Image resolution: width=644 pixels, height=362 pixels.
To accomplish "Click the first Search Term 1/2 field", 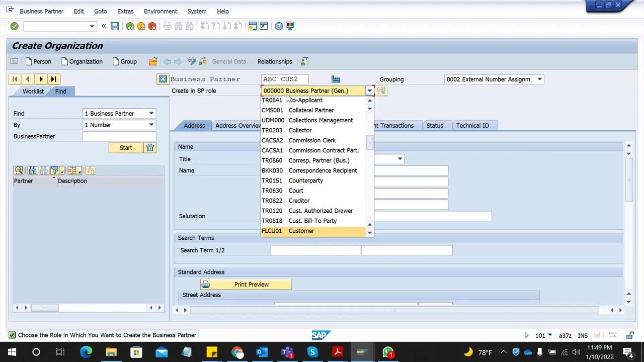I will (x=315, y=250).
